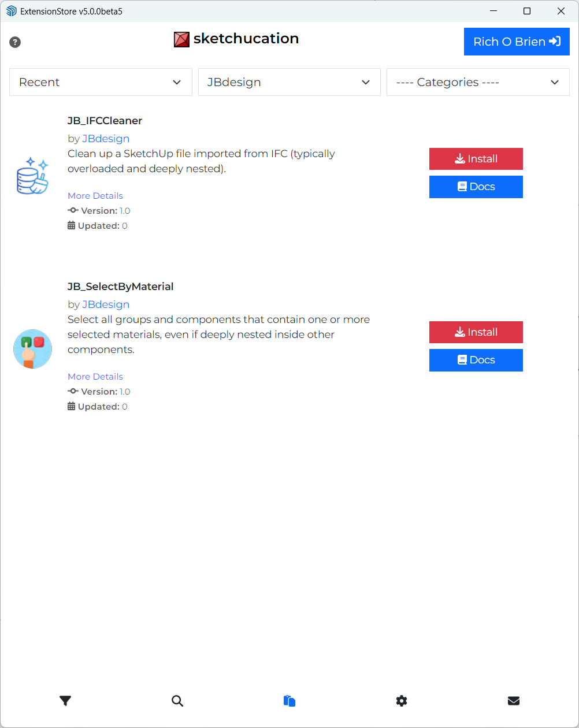
Task: Install the JB_IFCCleaner extension
Action: [476, 159]
